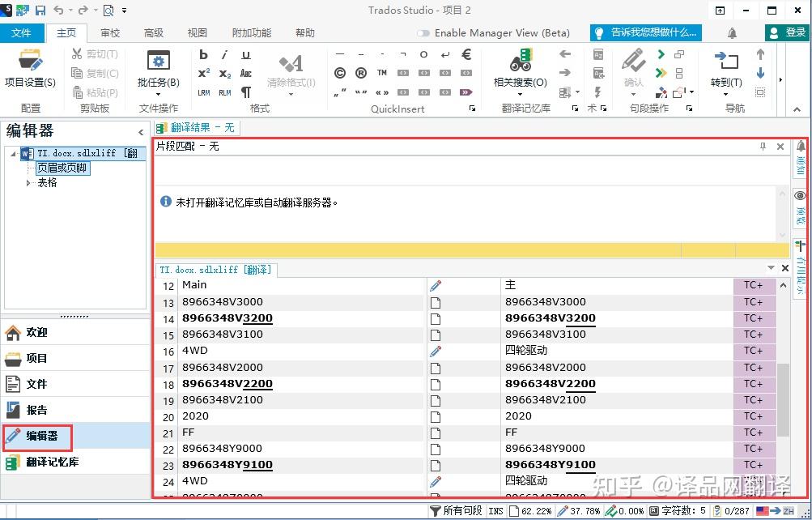The width and height of the screenshot is (812, 520).
Task: Insert the trademark symbol from QuickInsert
Action: (383, 72)
